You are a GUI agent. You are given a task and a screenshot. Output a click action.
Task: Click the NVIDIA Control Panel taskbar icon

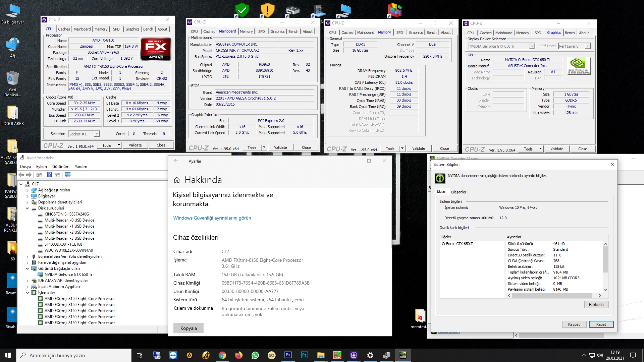tap(403, 355)
